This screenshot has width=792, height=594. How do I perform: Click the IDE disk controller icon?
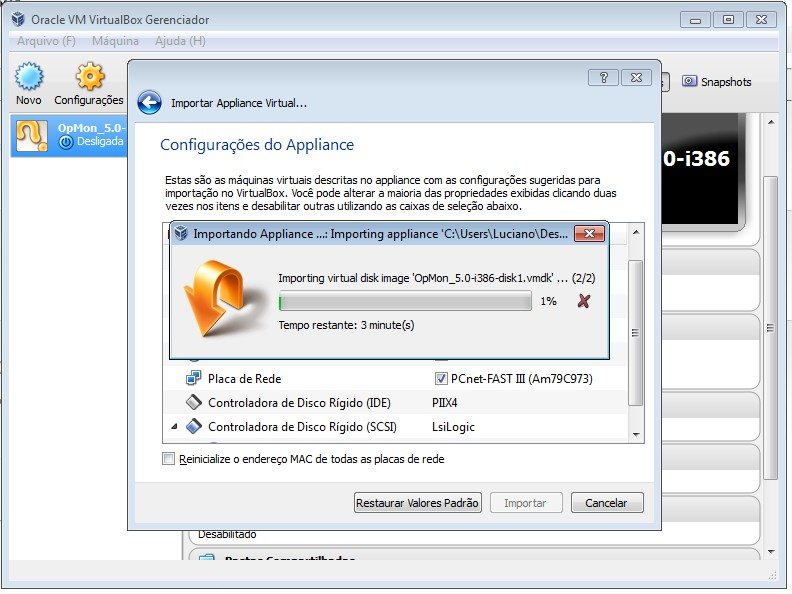(193, 403)
